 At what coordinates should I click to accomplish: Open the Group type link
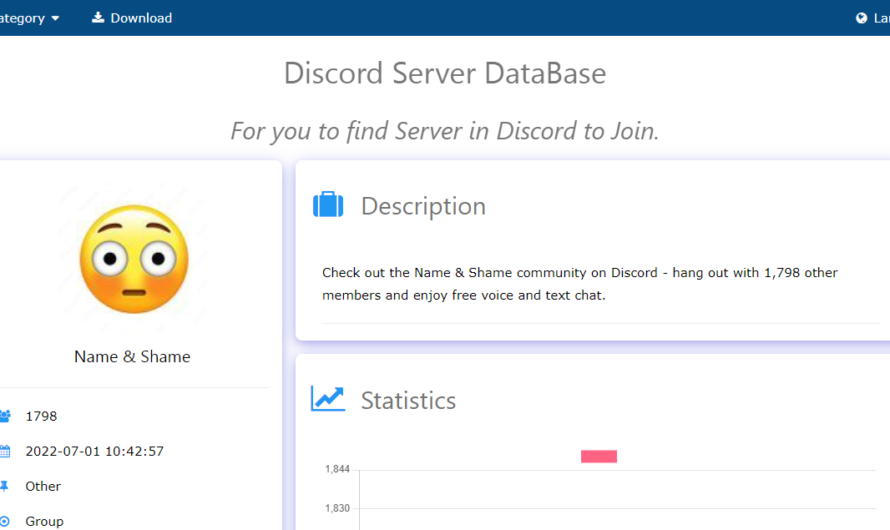pyautogui.click(x=44, y=521)
